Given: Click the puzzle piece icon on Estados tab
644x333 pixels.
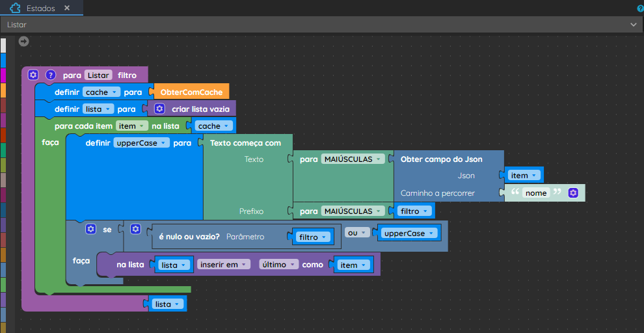Looking at the screenshot, I should [x=15, y=8].
